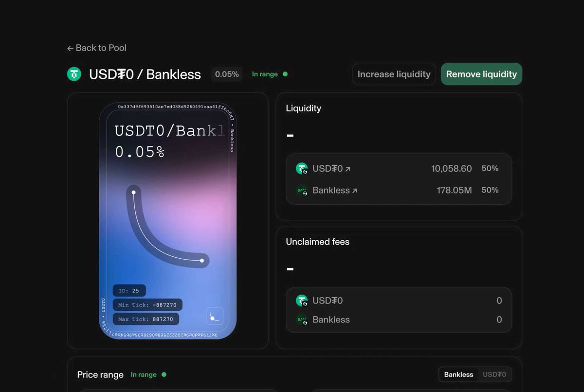Click the Bankless icon in Liquidity card
Image resolution: width=584 pixels, height=392 pixels.
point(302,191)
